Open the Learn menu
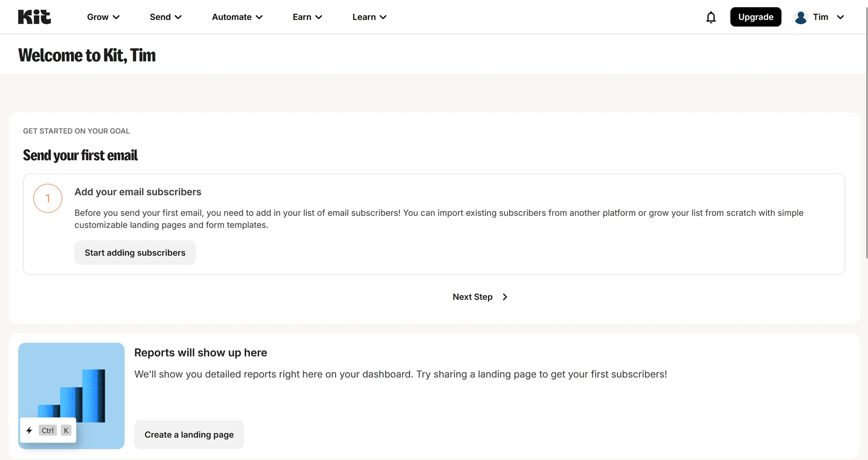This screenshot has height=460, width=868. tap(369, 17)
